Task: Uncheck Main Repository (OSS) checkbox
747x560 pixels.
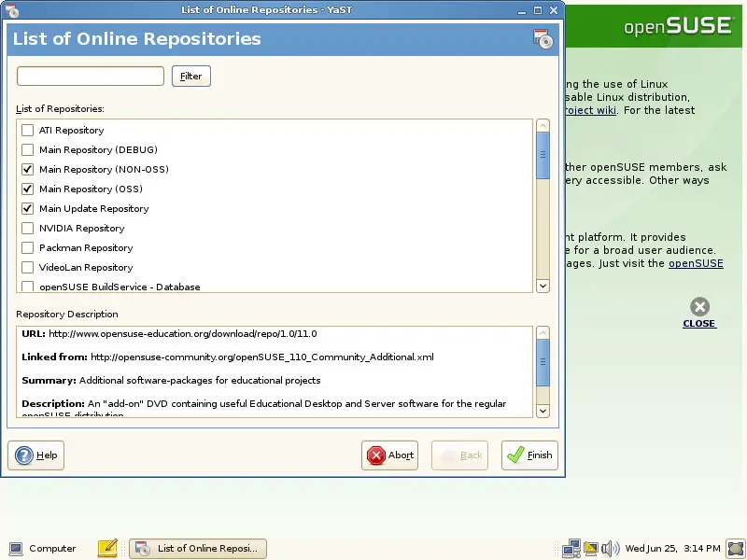Action: pyautogui.click(x=28, y=189)
